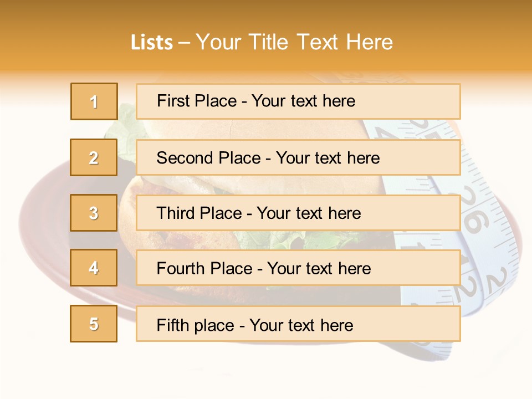This screenshot has width=532, height=399.
Task: Pick the number 5 box
Action: coord(94,324)
